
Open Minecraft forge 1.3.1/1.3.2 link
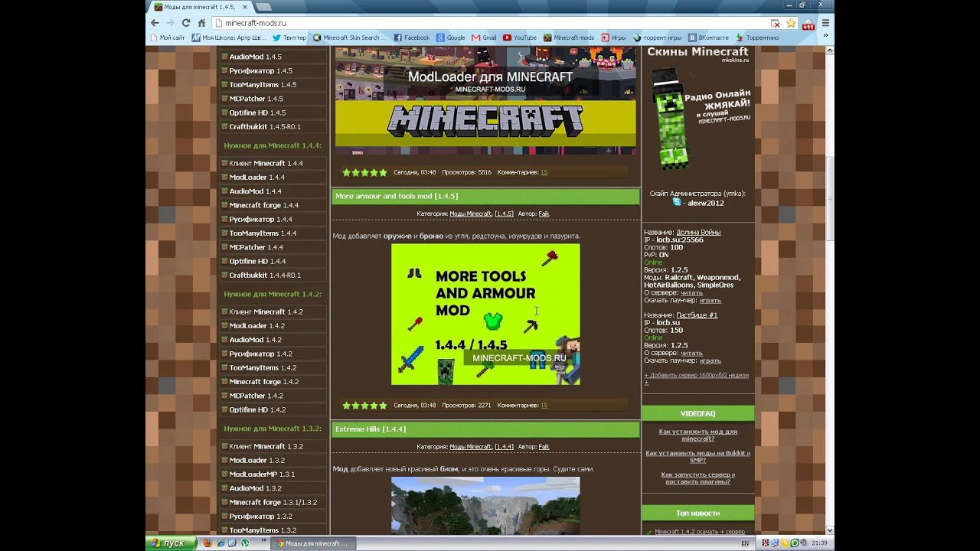pyautogui.click(x=273, y=502)
